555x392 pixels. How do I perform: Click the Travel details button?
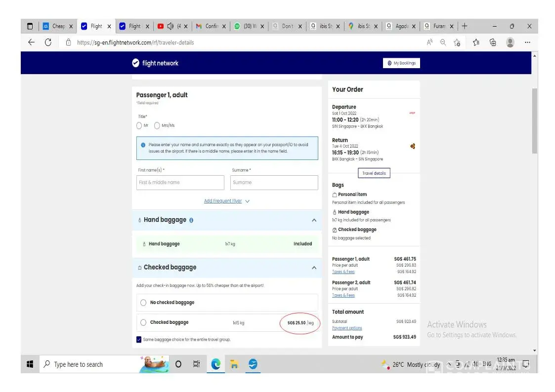coord(374,173)
